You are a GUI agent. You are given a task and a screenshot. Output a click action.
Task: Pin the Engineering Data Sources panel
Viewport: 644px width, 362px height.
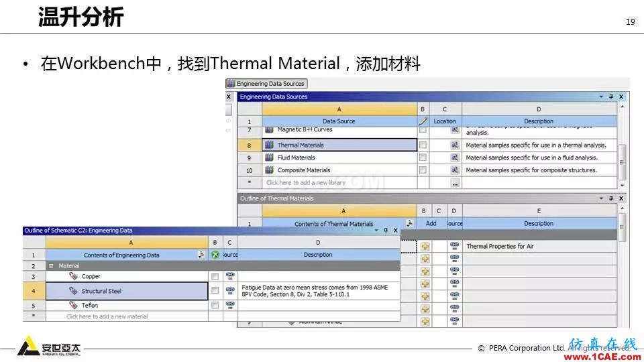point(610,97)
